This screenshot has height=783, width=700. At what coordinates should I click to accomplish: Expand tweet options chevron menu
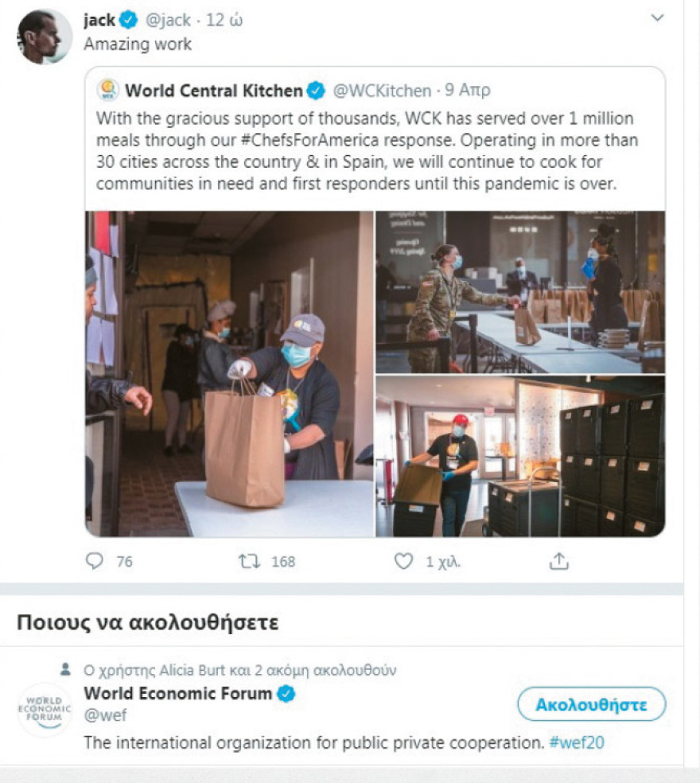[657, 18]
